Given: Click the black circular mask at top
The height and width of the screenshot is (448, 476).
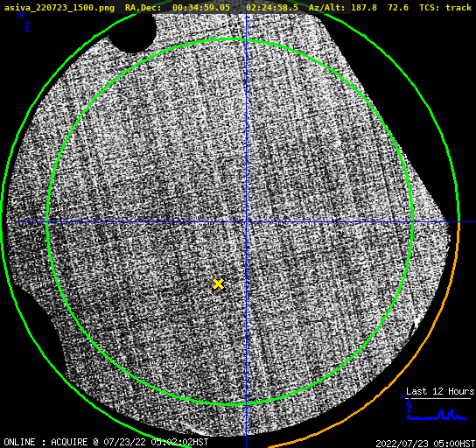Looking at the screenshot, I should click(132, 32).
